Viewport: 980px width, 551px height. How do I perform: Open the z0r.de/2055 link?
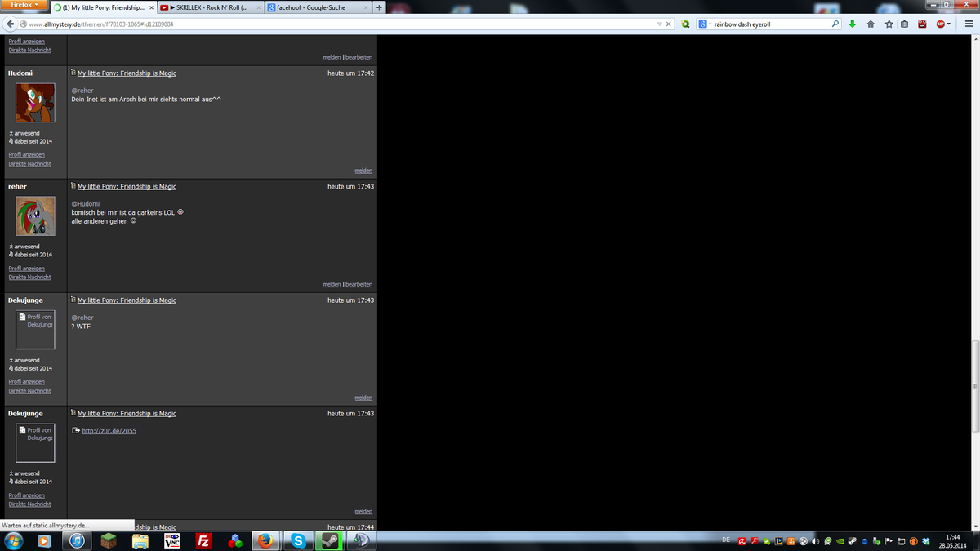[109, 431]
